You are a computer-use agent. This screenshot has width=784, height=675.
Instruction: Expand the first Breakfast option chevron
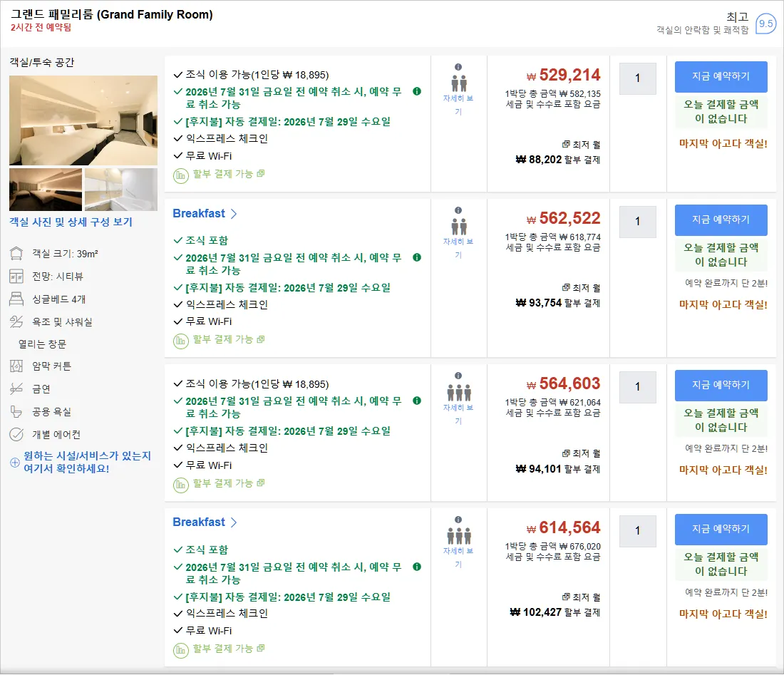234,214
